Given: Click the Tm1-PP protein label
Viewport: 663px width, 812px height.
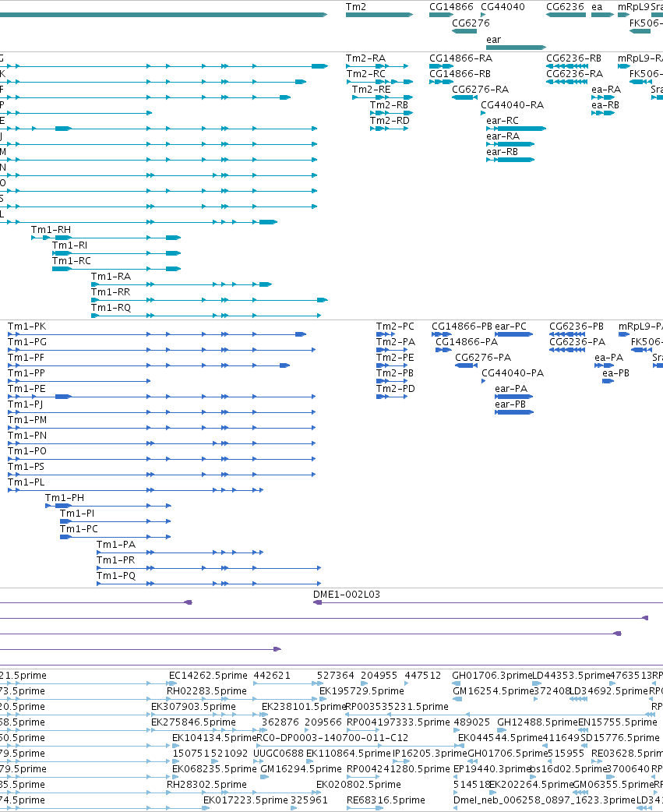Looking at the screenshot, I should [26, 372].
